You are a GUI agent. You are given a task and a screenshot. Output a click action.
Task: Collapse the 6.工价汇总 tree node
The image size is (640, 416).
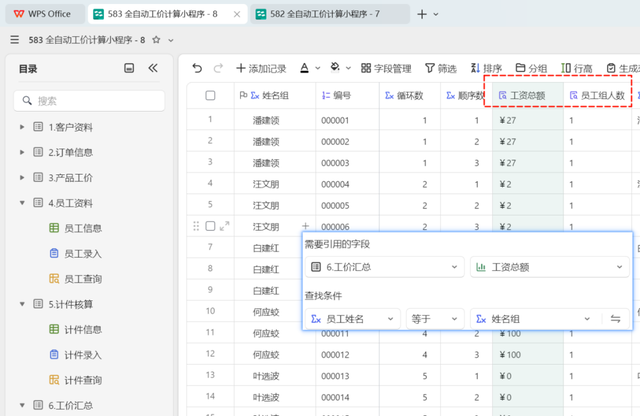click(22, 405)
